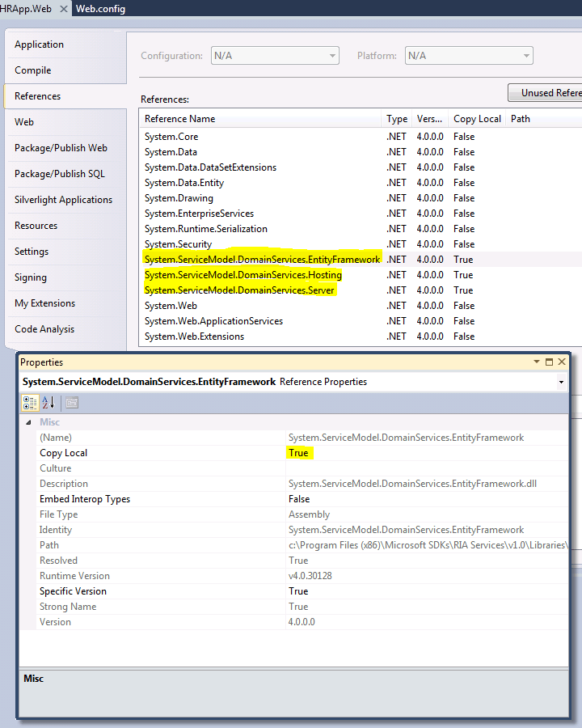Viewport: 582px width, 728px height.
Task: Select the Code Analysis page
Action: pos(44,329)
